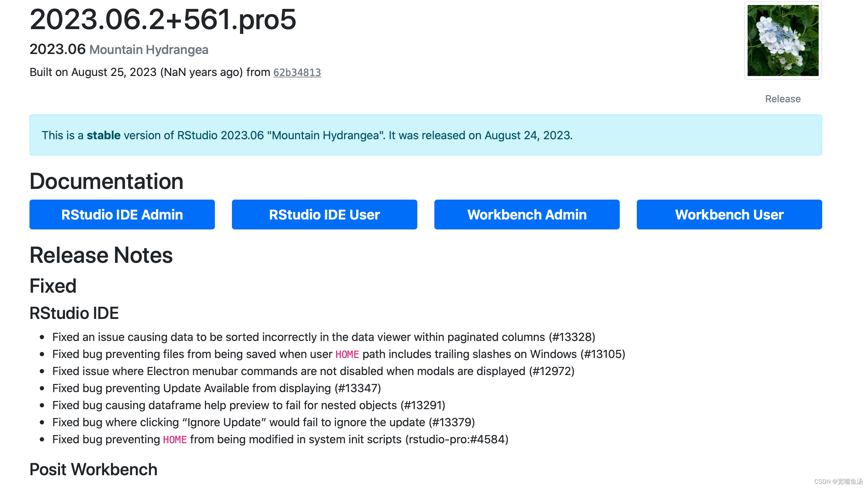Screen dimensions: 868x488
Task: Click the stable version info banner
Action: [x=425, y=135]
